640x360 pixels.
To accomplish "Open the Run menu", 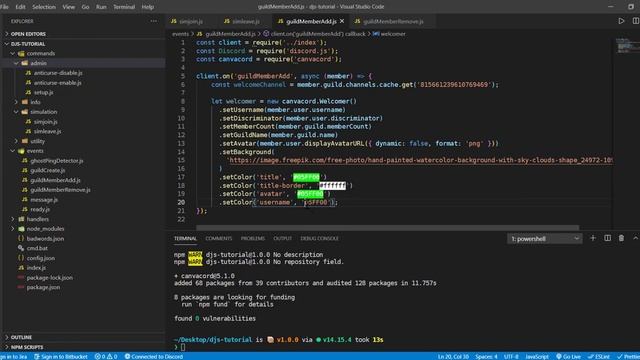I will [x=101, y=7].
